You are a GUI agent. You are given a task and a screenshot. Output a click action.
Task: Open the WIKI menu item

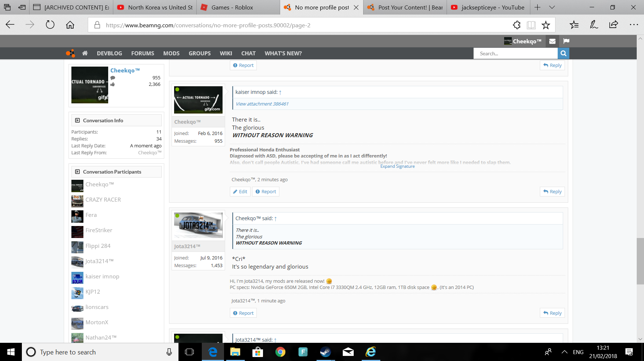click(x=226, y=53)
